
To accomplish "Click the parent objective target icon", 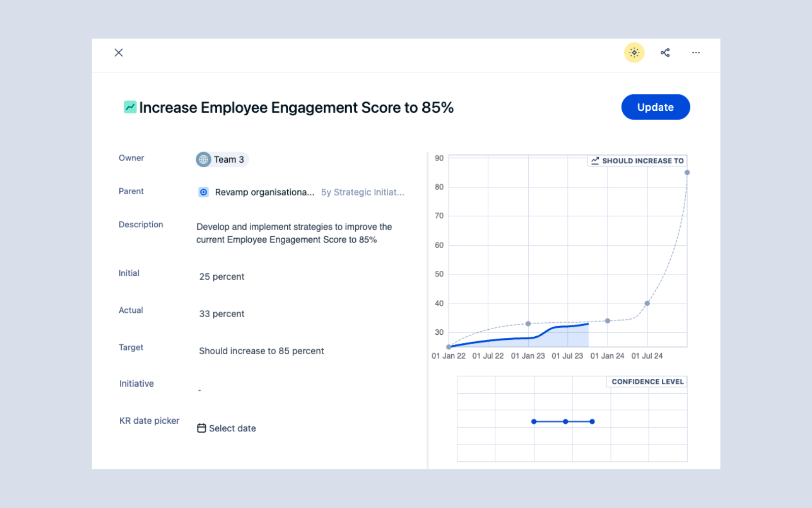I will tap(204, 192).
